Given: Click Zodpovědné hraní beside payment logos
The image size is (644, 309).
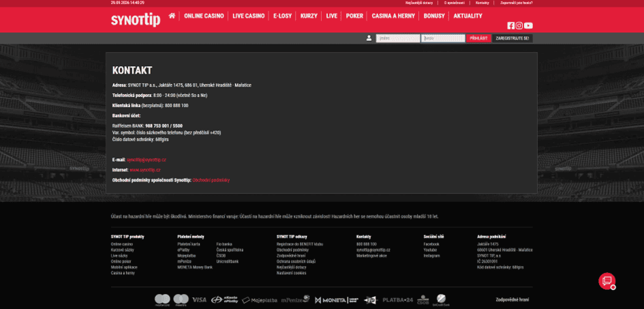Looking at the screenshot, I should point(512,299).
